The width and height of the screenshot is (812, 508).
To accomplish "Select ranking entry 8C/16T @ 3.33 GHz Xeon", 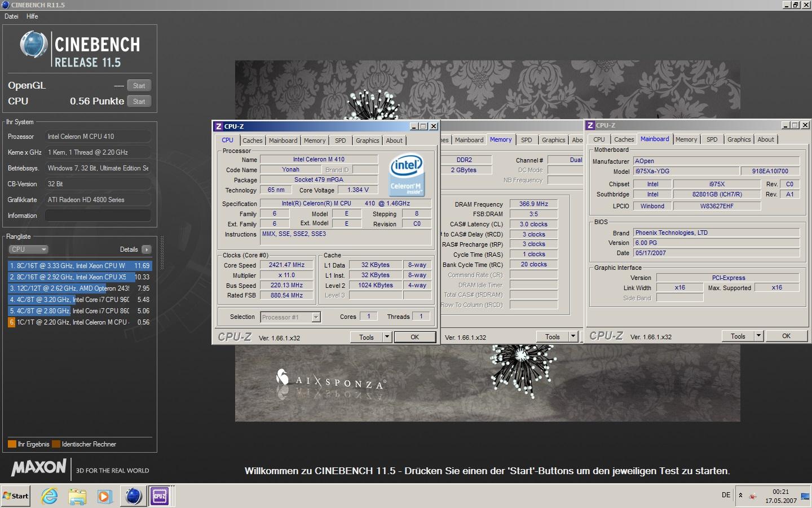I will pos(80,265).
